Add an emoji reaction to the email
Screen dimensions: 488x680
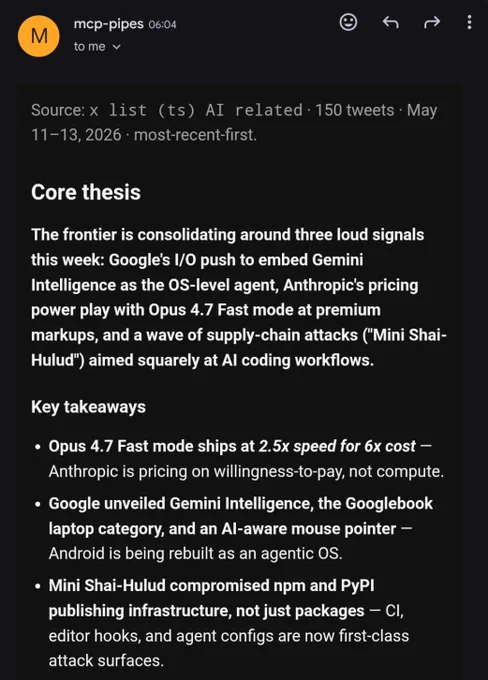348,22
